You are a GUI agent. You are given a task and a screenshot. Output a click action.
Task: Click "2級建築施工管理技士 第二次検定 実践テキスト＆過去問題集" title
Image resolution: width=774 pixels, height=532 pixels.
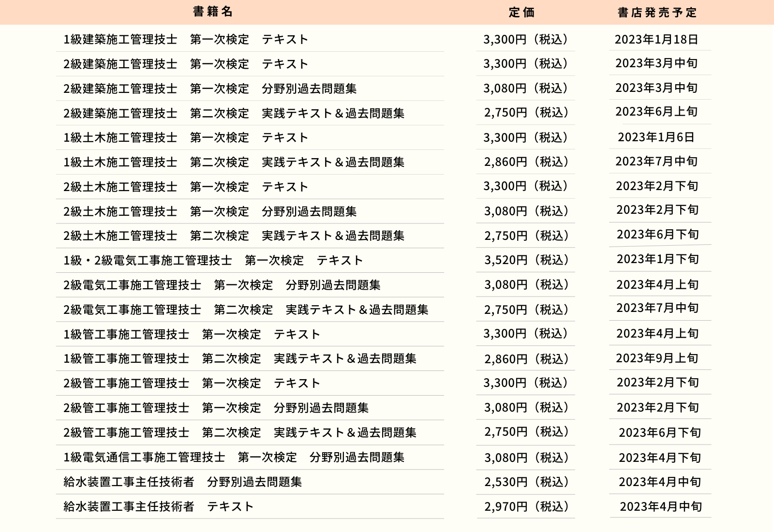coord(234,113)
